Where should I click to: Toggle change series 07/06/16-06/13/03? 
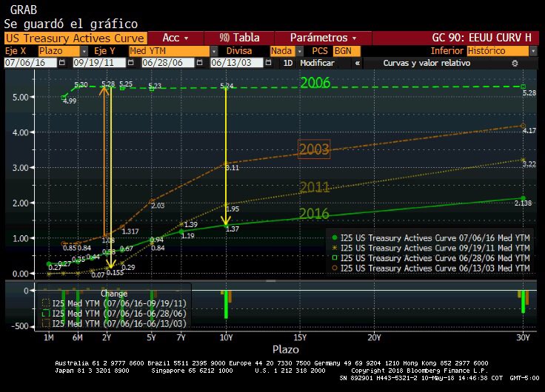pos(114,324)
